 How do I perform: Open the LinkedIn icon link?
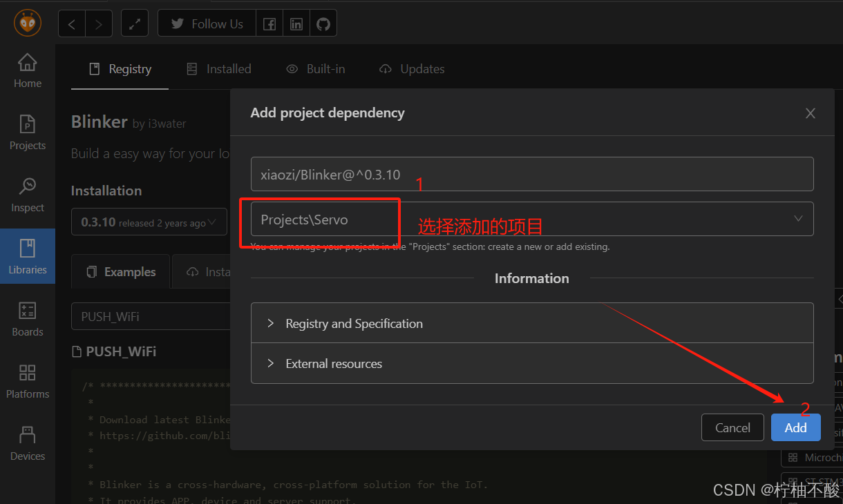click(296, 24)
